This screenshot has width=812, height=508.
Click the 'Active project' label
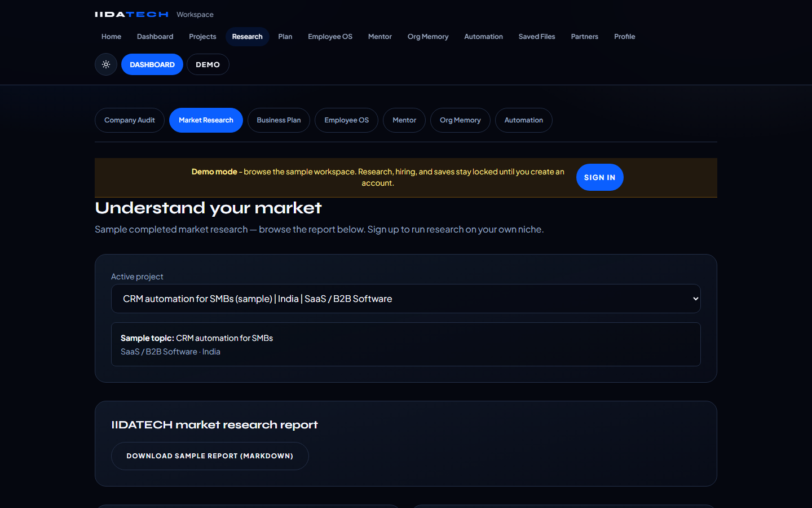[137, 277]
